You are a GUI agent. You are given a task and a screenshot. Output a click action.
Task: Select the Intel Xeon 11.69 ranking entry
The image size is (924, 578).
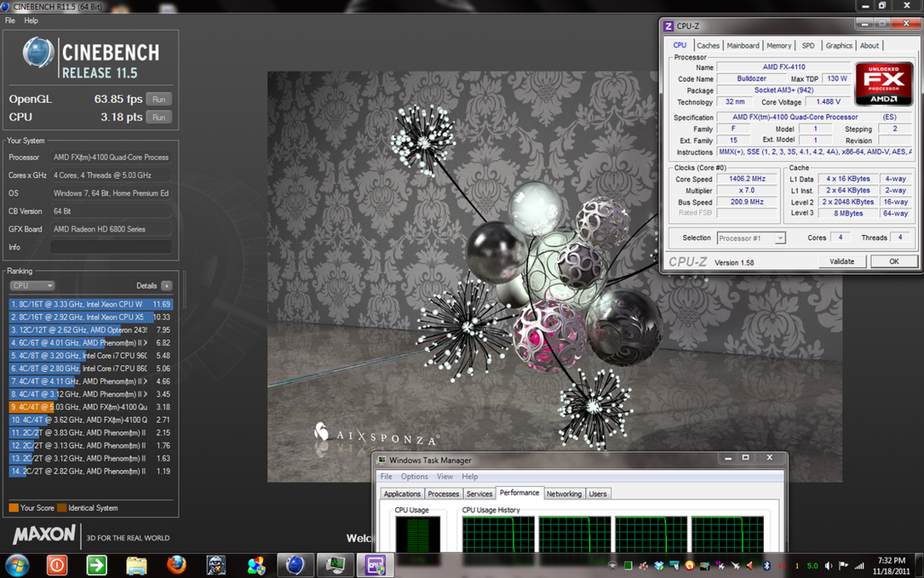point(90,304)
